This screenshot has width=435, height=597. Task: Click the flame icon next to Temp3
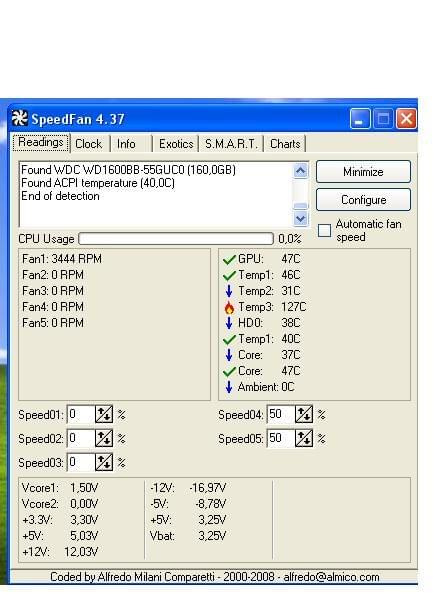[229, 307]
